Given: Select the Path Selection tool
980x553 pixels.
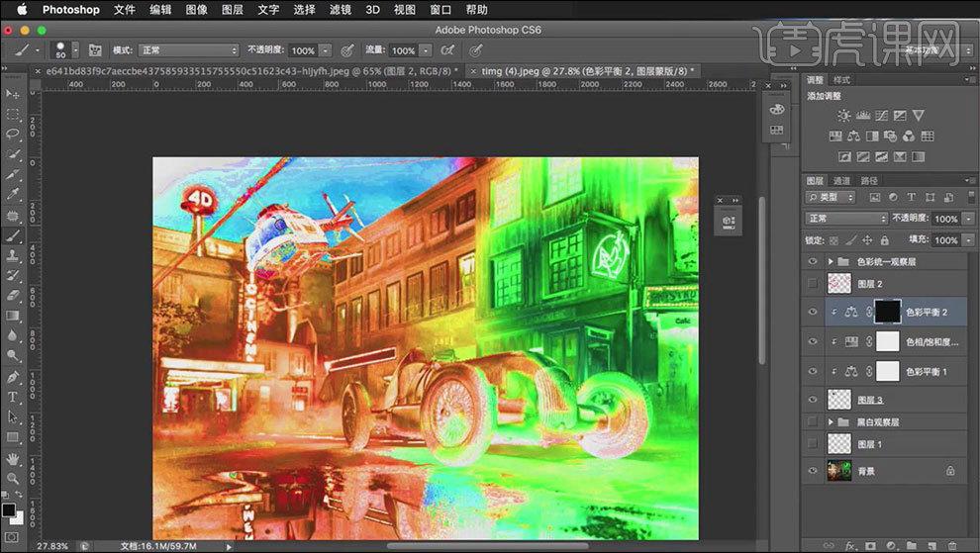Looking at the screenshot, I should [12, 416].
